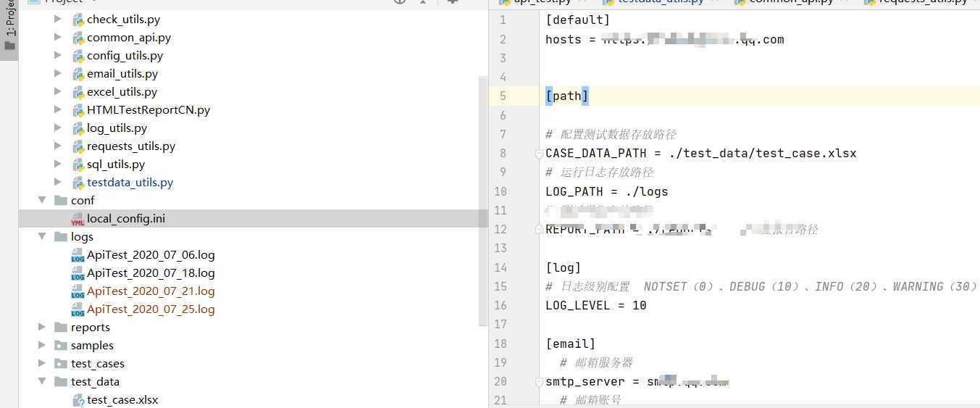This screenshot has height=408, width=980.
Task: Collapse the test_data folder arrow
Action: point(42,381)
